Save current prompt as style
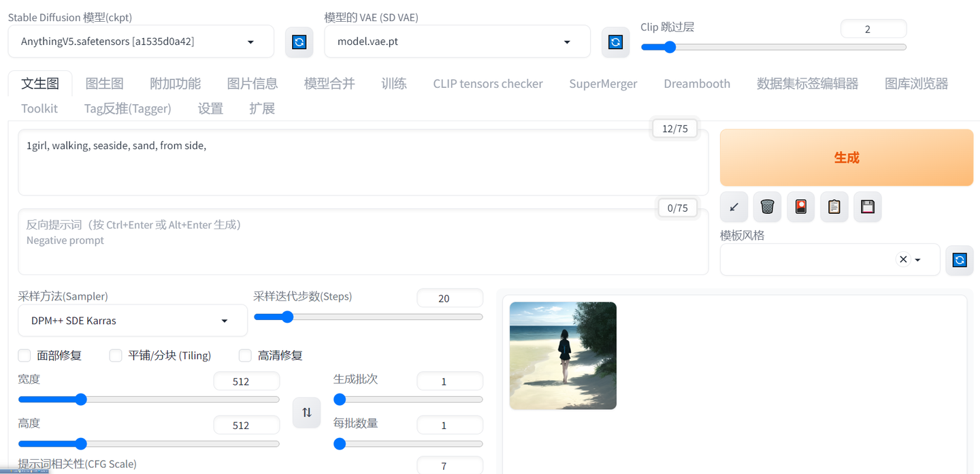Screen dimensions: 980x474 pyautogui.click(x=867, y=206)
